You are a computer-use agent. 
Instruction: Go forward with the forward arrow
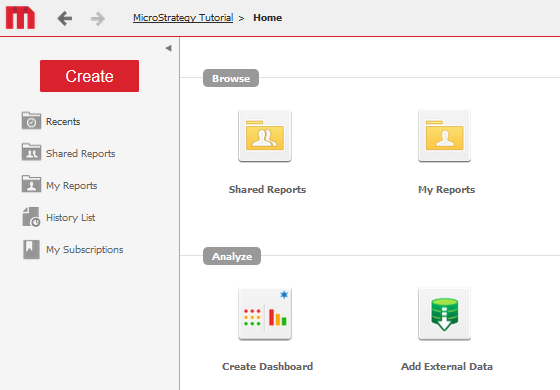pyautogui.click(x=98, y=19)
